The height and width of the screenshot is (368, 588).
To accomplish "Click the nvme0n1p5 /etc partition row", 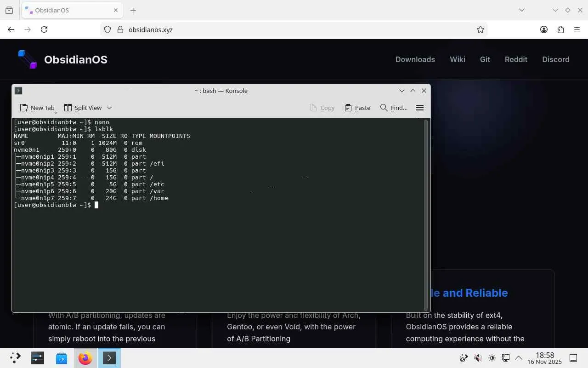I will pos(89,184).
